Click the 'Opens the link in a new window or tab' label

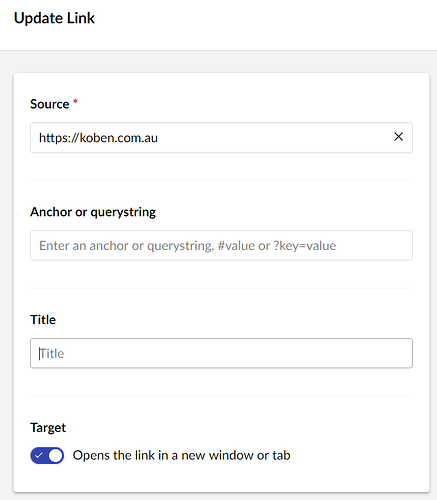pos(181,455)
